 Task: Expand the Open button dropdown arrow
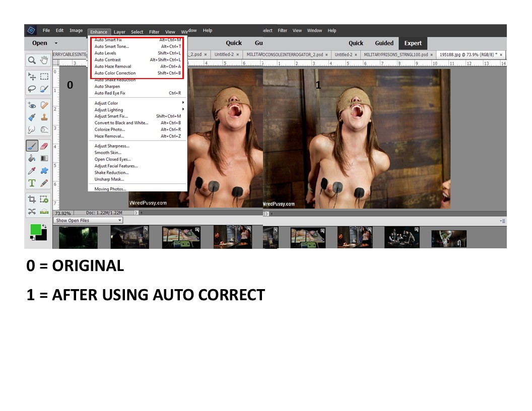coord(56,43)
